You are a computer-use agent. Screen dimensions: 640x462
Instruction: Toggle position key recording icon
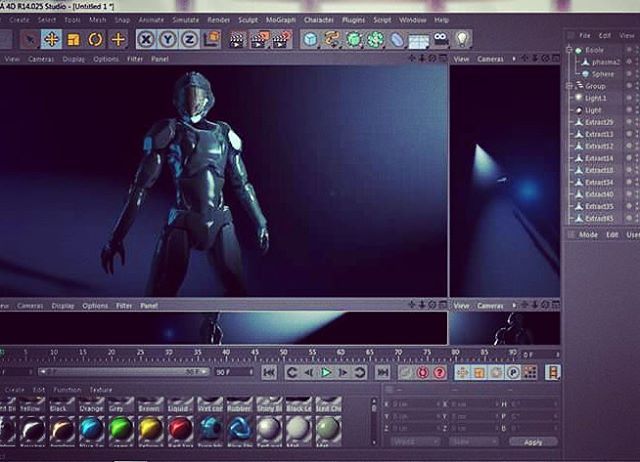pyautogui.click(x=462, y=372)
